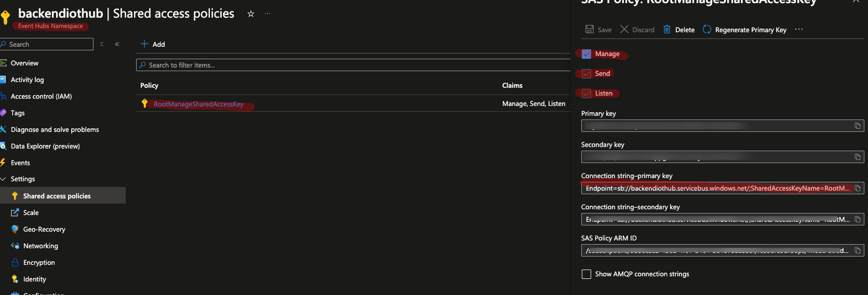Click the Geo-Recovery globe icon

15,229
